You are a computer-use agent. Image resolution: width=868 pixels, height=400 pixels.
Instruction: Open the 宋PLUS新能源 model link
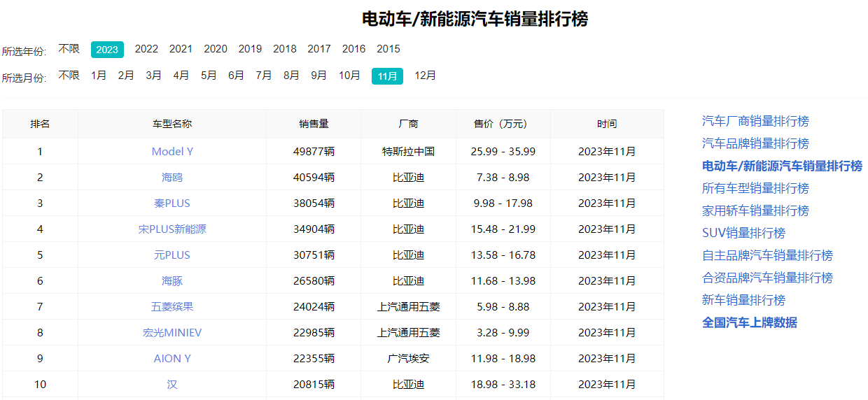click(172, 229)
